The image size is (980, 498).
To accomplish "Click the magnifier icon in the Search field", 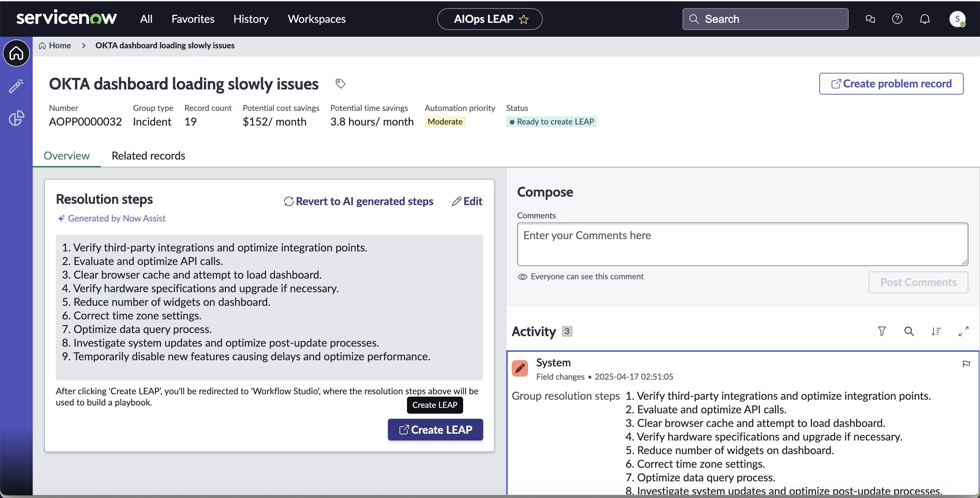I will coord(693,19).
